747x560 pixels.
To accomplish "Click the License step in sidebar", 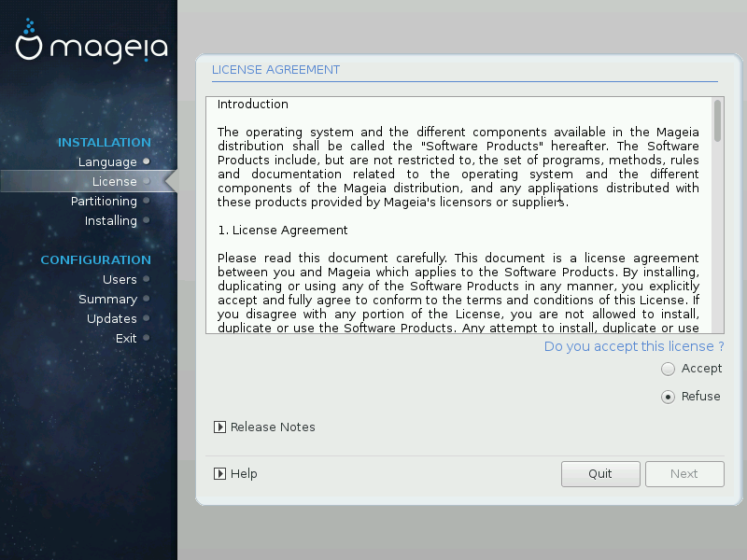I will [114, 181].
